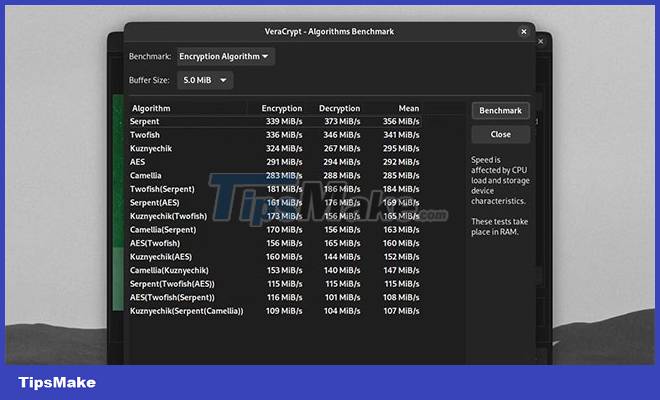Open the Buffer Size 5.0 MiB dropdown
The width and height of the screenshot is (660, 400).
(205, 80)
